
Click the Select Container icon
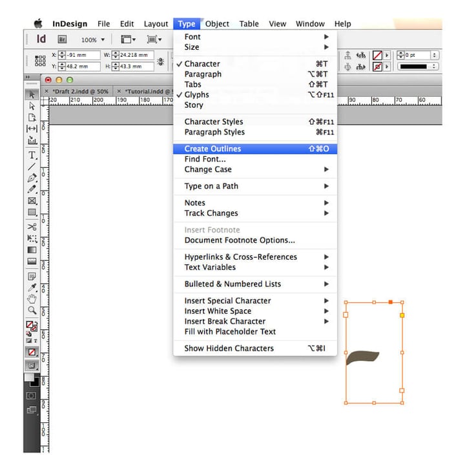click(348, 56)
